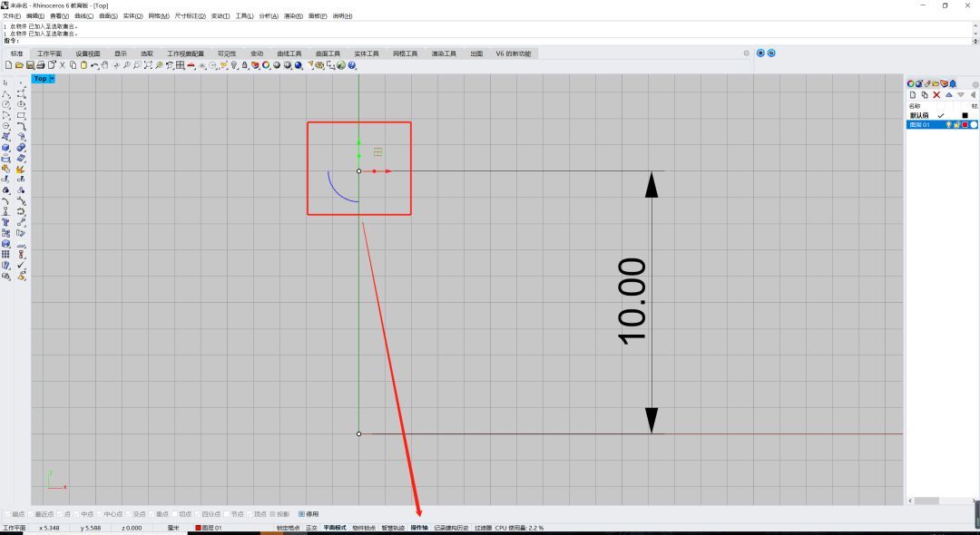Toggle 平面模式 in status bar
980x535 pixels.
334,528
